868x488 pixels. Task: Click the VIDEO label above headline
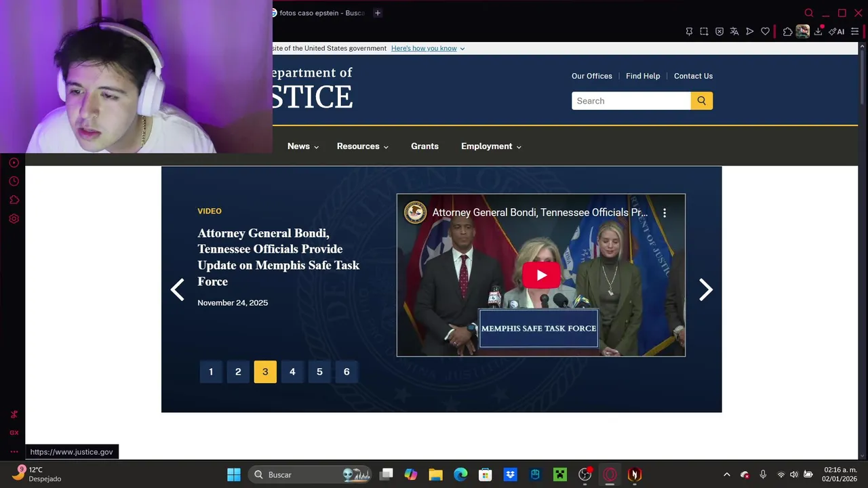pyautogui.click(x=210, y=211)
